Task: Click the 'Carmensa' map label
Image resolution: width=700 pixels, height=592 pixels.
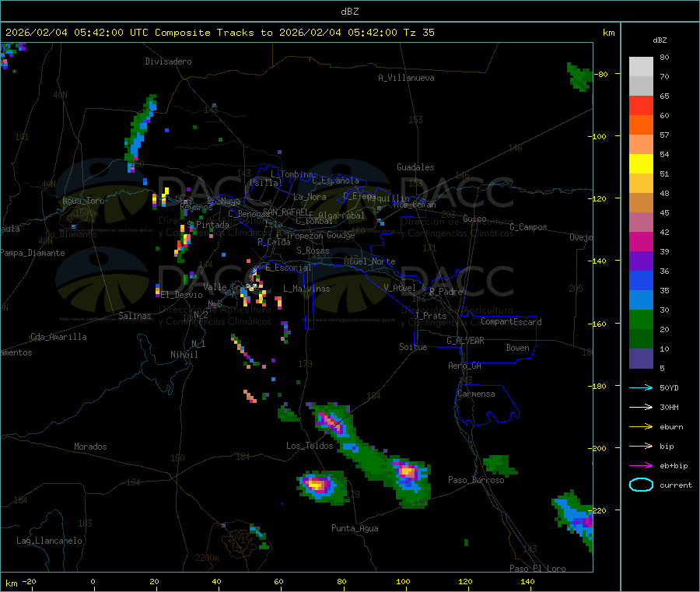Action: click(476, 394)
